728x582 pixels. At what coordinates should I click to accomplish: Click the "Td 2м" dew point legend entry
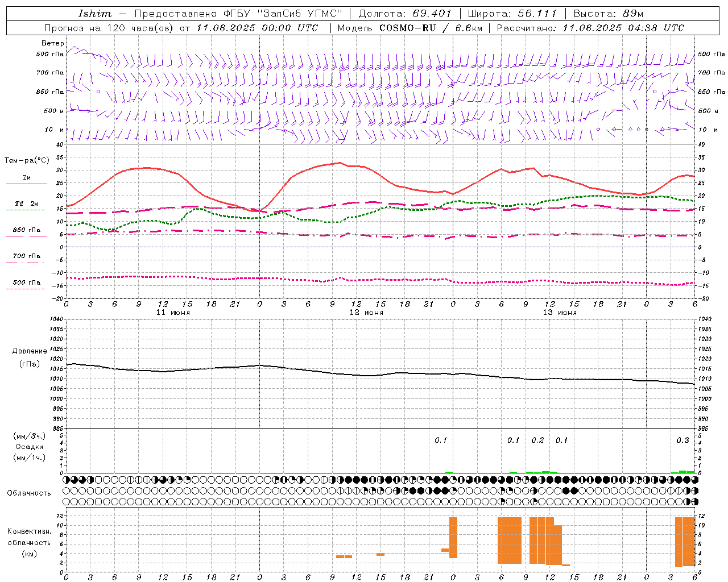tap(26, 203)
